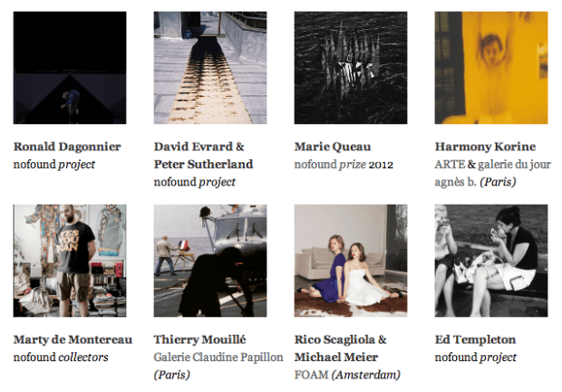The height and width of the screenshot is (392, 562).
Task: Open Ronald Dagonnier dark pyramid thumbnail
Action: tap(70, 68)
